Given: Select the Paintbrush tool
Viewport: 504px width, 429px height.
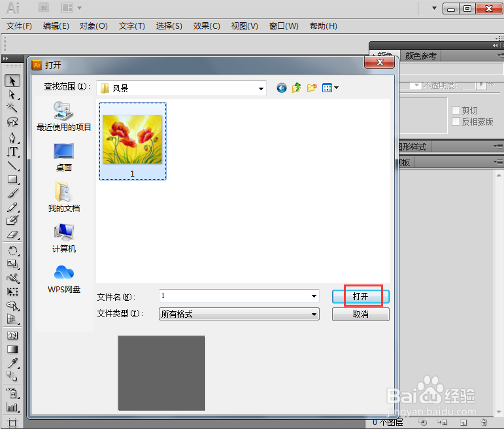Looking at the screenshot, I should pos(12,194).
